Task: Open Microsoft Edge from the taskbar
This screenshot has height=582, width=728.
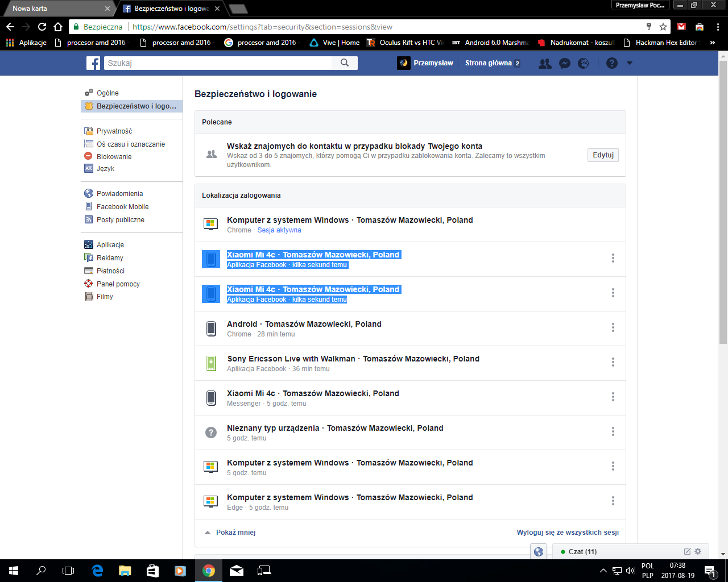Action: [x=97, y=571]
